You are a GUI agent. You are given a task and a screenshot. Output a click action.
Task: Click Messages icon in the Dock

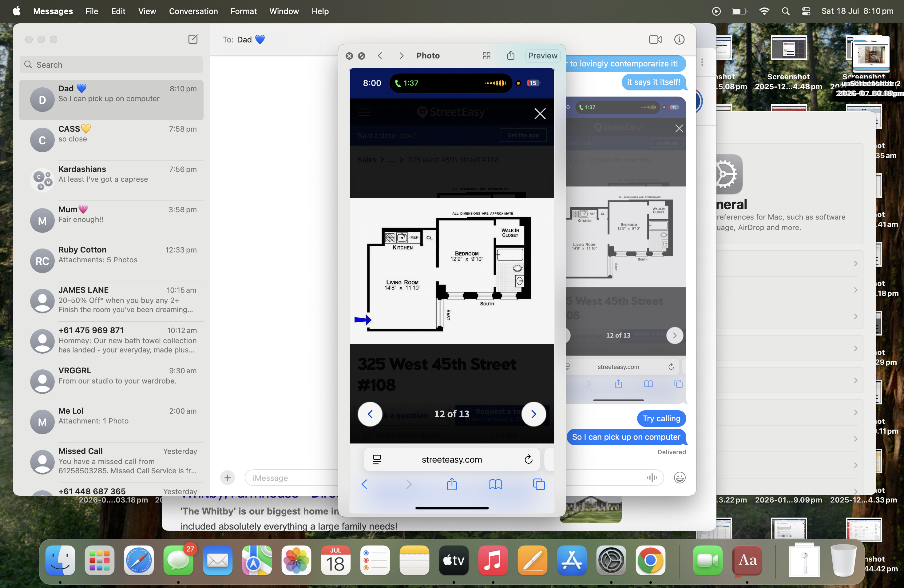tap(179, 560)
